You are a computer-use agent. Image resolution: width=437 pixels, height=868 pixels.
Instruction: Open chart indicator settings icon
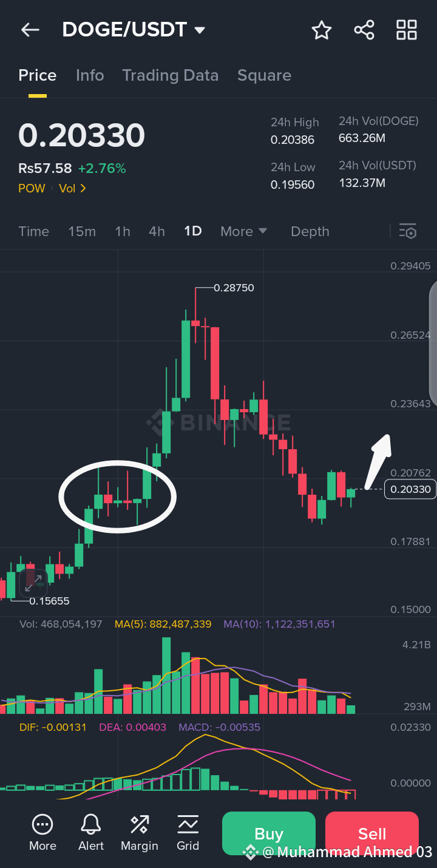point(408,231)
